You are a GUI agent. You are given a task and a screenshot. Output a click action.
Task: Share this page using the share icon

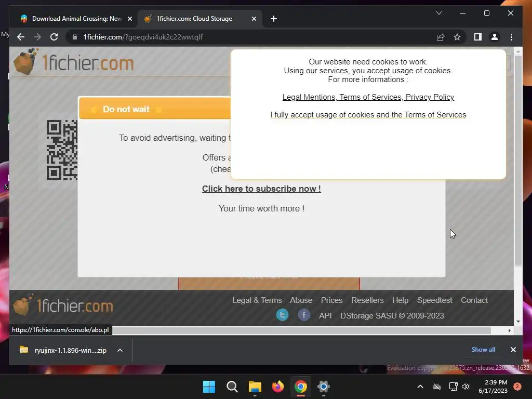click(441, 37)
